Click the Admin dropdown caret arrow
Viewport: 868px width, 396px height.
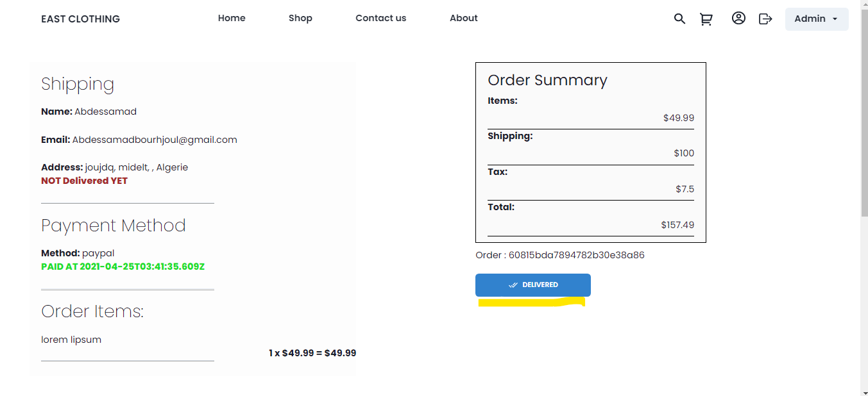pos(835,19)
